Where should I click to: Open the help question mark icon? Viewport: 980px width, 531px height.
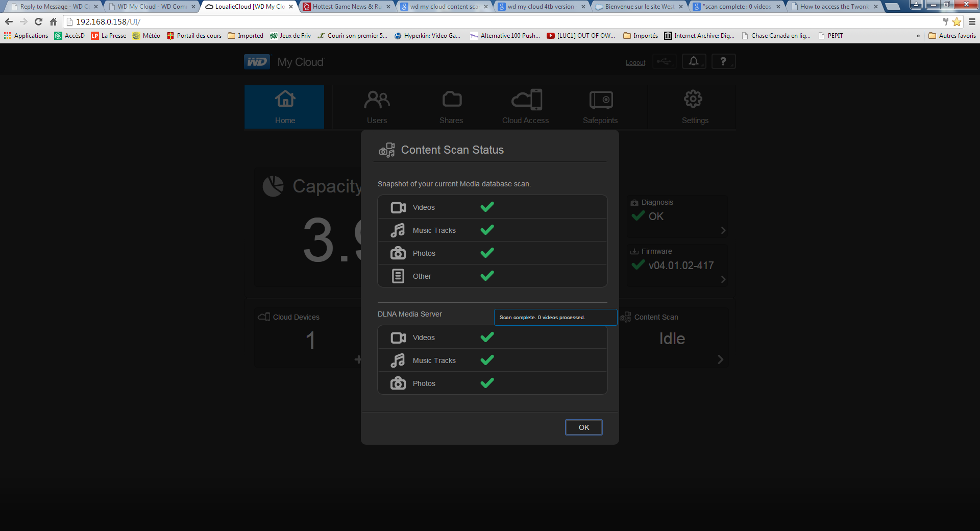click(723, 62)
